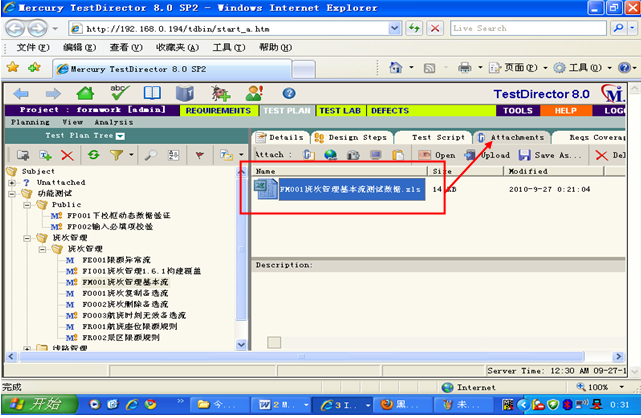This screenshot has width=641, height=418.
Task: Click the Live Search box
Action: pos(528,28)
